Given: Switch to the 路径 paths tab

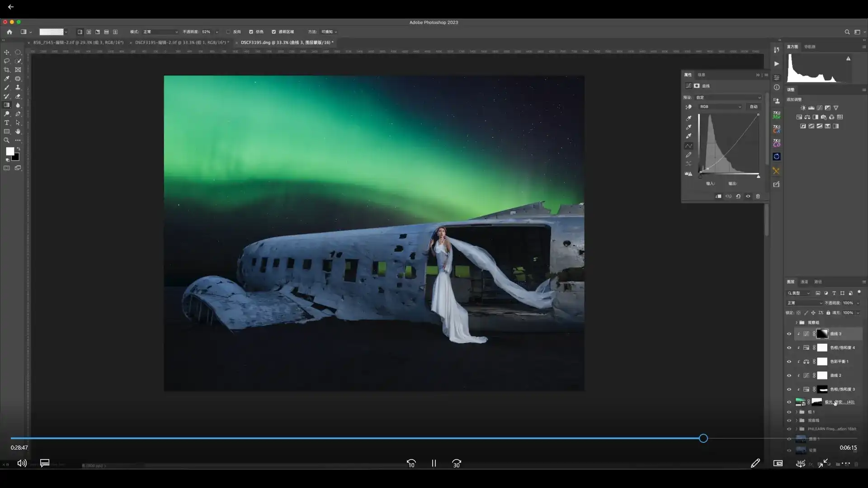Looking at the screenshot, I should [818, 282].
